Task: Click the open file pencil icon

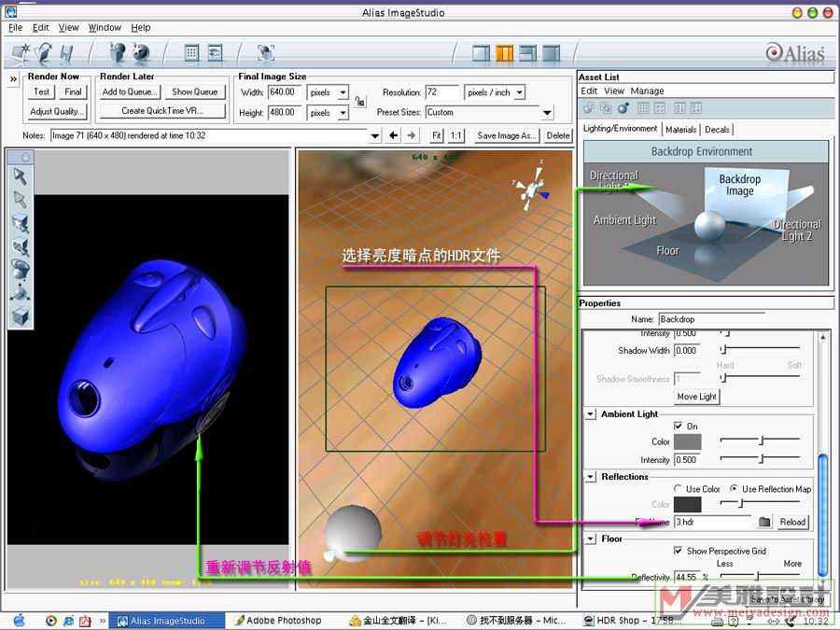Action: pos(44,52)
